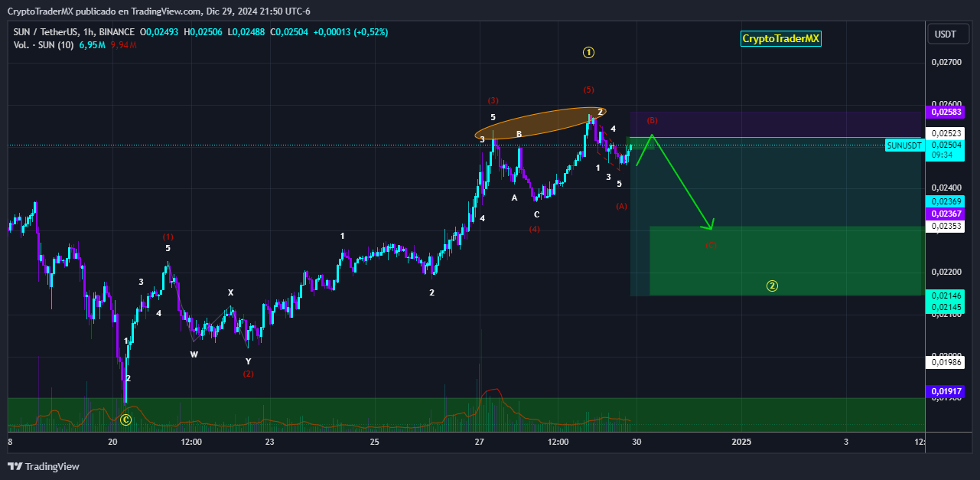980x480 pixels.
Task: Select the green 0,02146 price label
Action: click(x=947, y=296)
